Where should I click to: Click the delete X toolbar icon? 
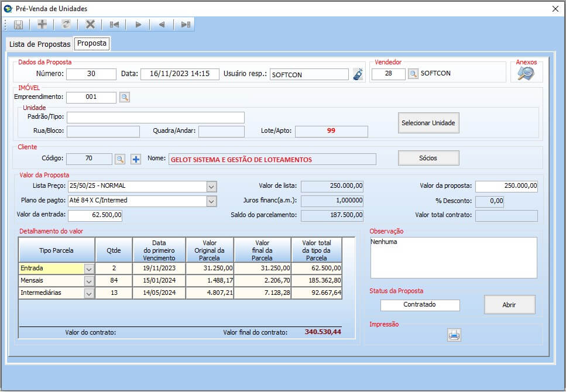(x=90, y=25)
